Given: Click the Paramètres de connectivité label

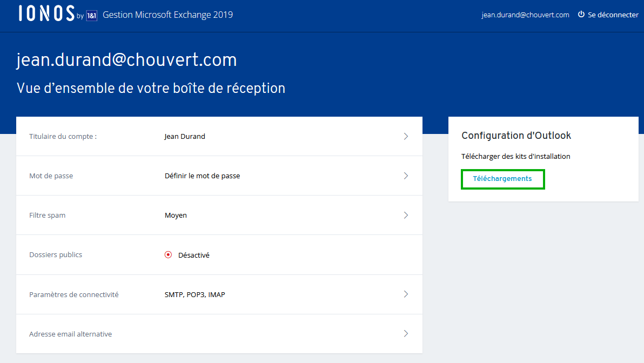Looking at the screenshot, I should point(74,294).
